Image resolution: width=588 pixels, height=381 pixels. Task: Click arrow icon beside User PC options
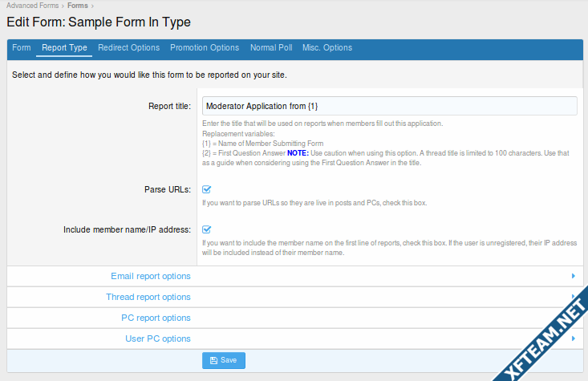573,338
